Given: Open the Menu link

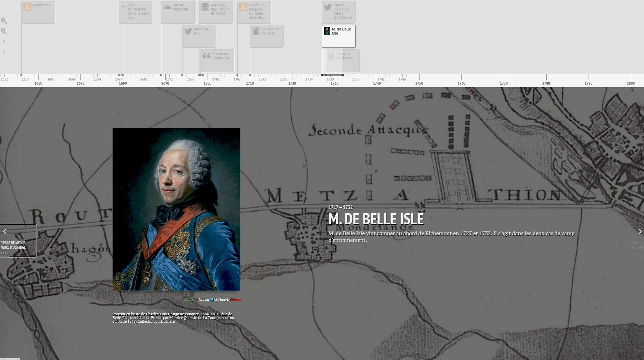Looking at the screenshot, I should click(236, 299).
